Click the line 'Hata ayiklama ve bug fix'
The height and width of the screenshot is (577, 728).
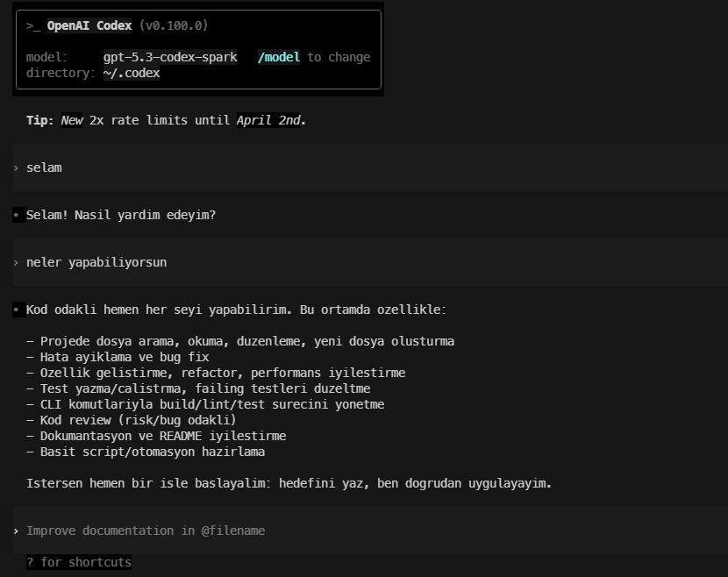click(x=118, y=357)
